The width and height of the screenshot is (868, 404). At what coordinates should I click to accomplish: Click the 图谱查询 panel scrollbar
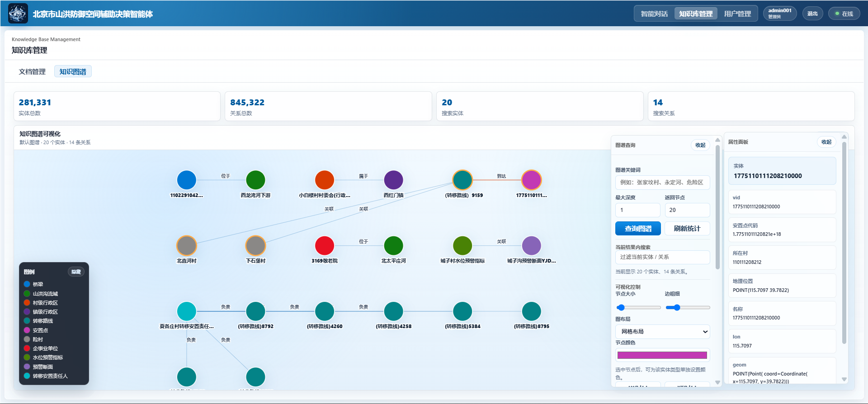click(717, 207)
